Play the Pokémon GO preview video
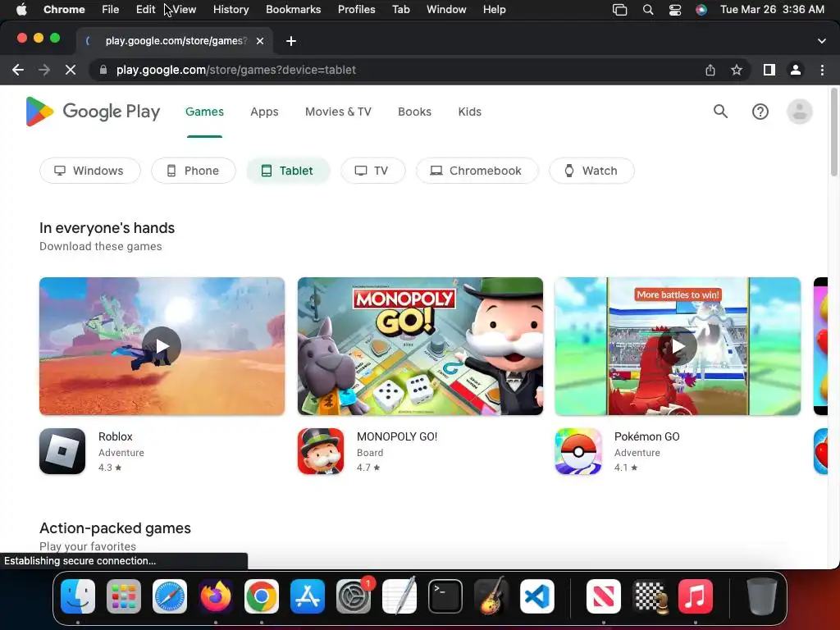The width and height of the screenshot is (840, 630). coord(678,346)
